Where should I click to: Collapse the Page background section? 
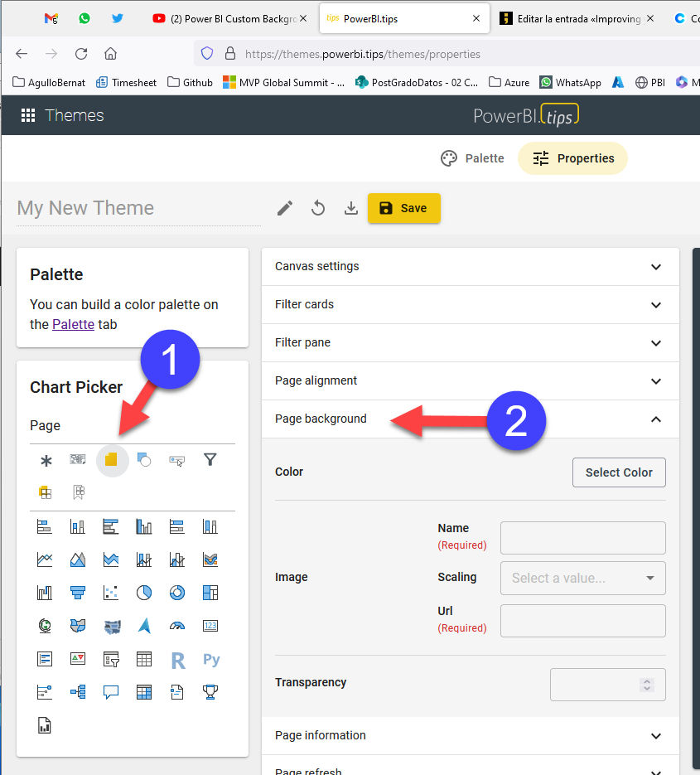[471, 419]
